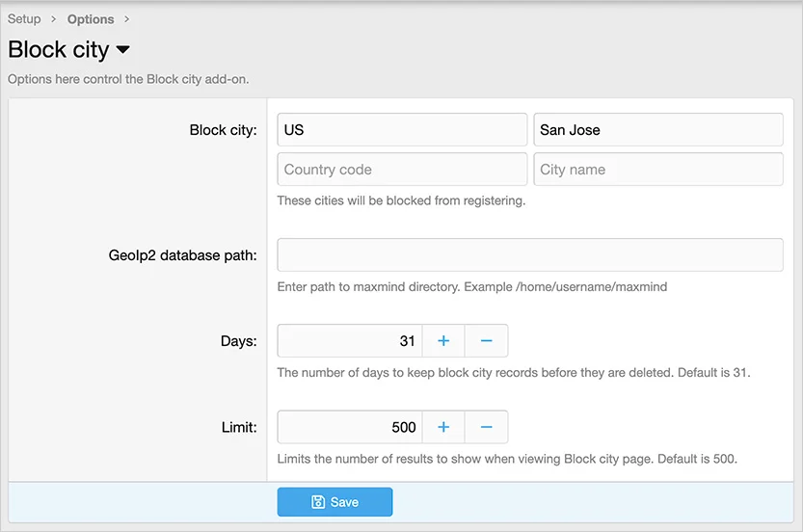Go to Setup in the breadcrumb
This screenshot has height=532, width=803.
pos(24,19)
